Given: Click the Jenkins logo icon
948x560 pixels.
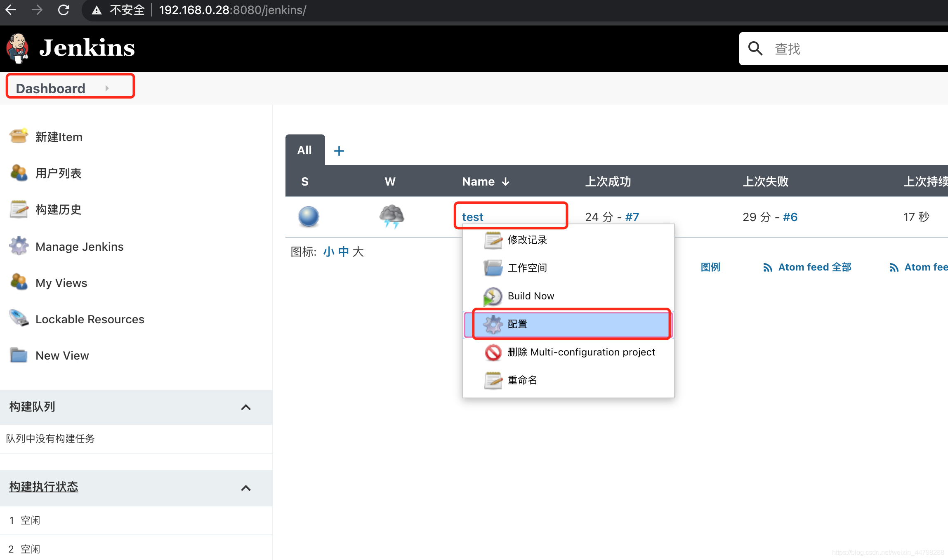Looking at the screenshot, I should [x=18, y=47].
